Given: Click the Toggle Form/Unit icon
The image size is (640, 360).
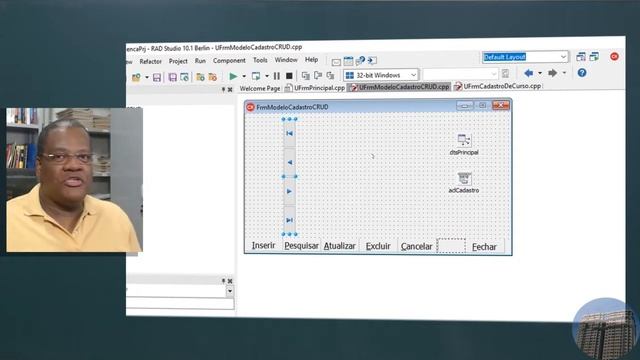Looking at the screenshot, I should pos(360,61).
